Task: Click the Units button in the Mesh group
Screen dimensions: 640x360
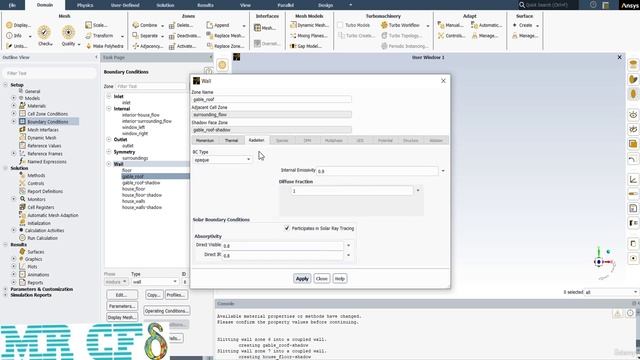Action: click(17, 46)
